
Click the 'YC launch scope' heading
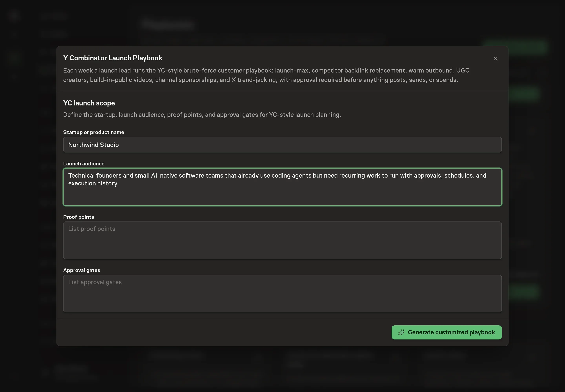tap(89, 103)
